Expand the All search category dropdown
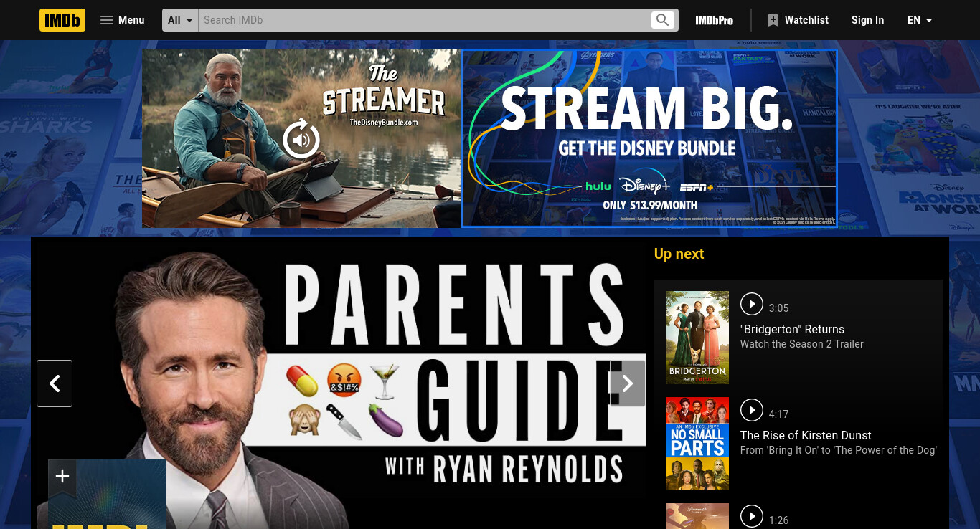Screen dimensions: 980x529 [180, 20]
